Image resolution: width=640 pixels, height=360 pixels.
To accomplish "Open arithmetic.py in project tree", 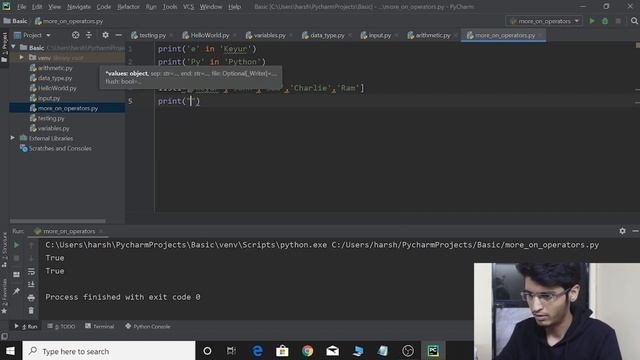I will point(51,68).
